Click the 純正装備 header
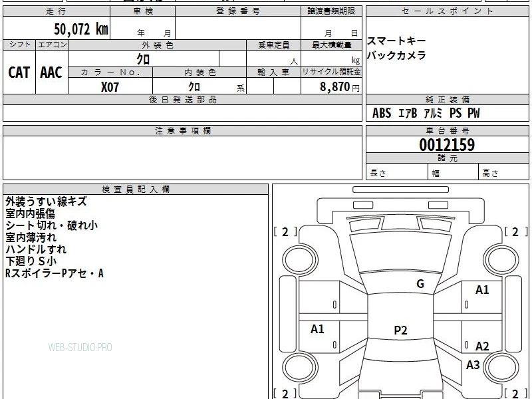 point(448,99)
